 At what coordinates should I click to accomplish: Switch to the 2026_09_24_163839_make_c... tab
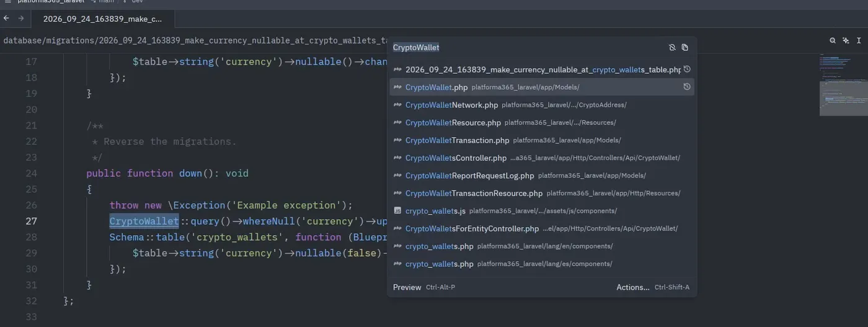click(x=102, y=19)
